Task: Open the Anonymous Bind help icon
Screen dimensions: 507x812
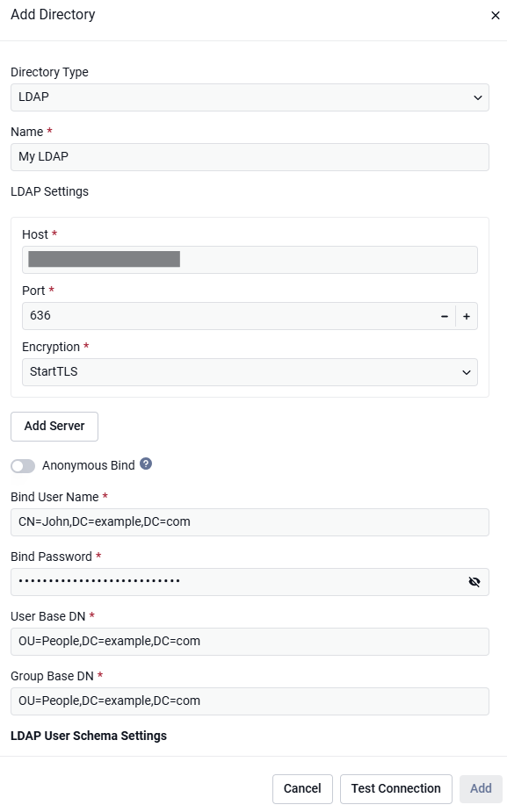Action: pos(146,463)
